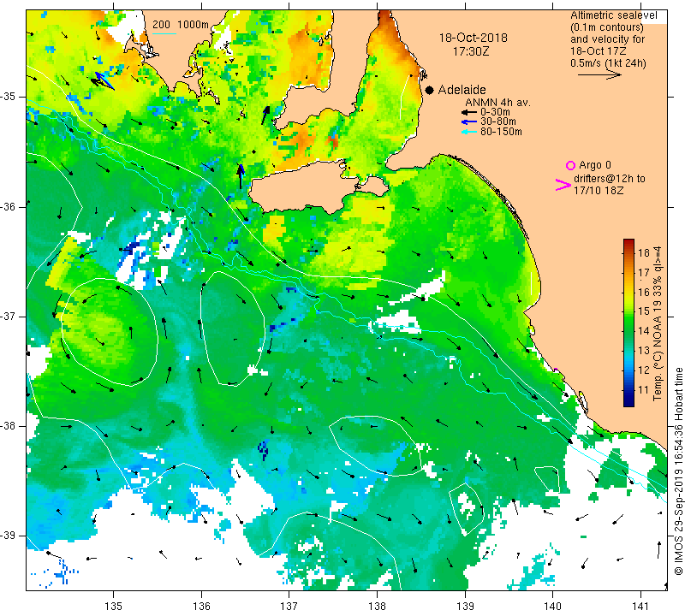
Task: Click Kangaroo Island landmass on the map
Action: (306, 187)
